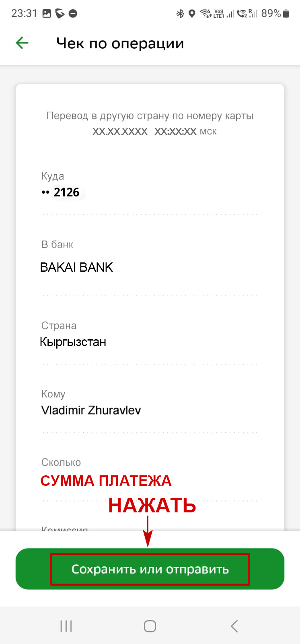Tap the Сохранить или отправить button

[150, 569]
